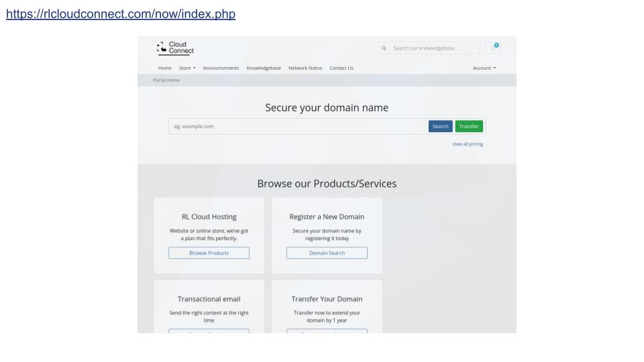Click the domain name input field

(x=298, y=127)
